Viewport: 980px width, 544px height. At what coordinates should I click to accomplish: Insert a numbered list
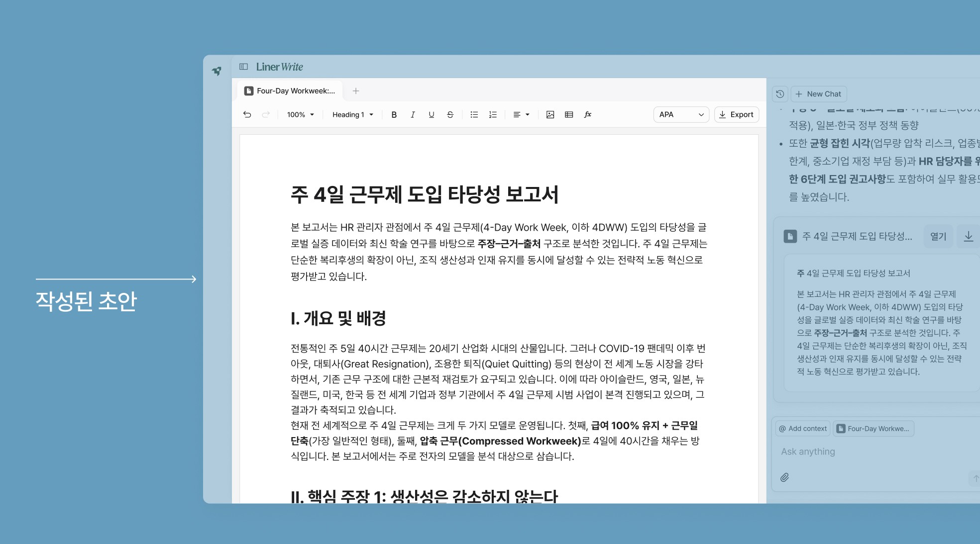pyautogui.click(x=493, y=114)
